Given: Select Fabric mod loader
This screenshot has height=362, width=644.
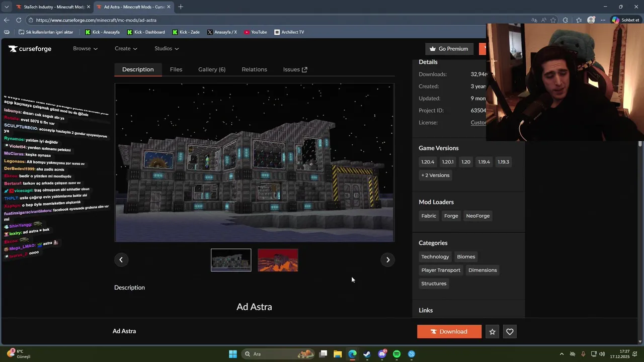Looking at the screenshot, I should coord(429,216).
